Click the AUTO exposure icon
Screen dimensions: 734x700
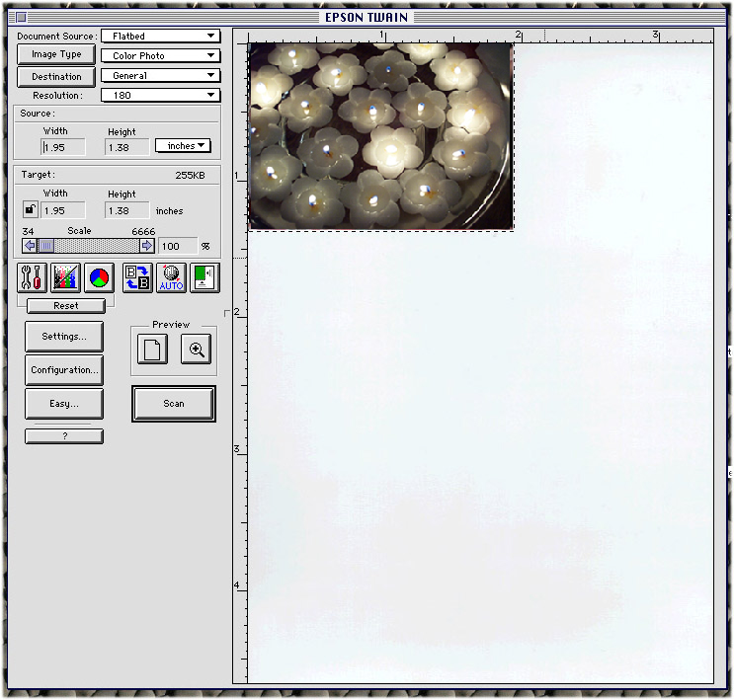coord(171,278)
